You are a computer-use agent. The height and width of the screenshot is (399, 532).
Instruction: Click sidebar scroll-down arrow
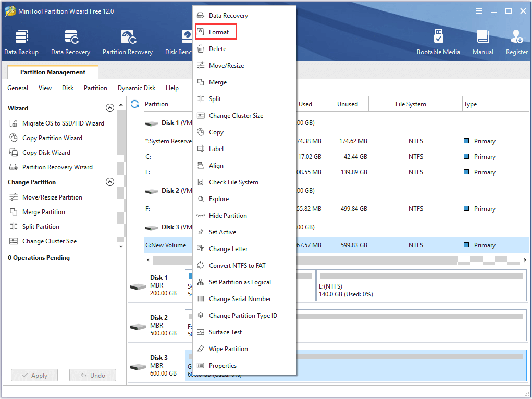(121, 247)
